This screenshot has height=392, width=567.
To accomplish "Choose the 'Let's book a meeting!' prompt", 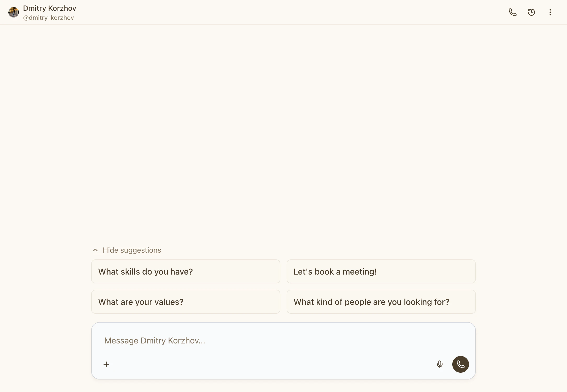I will [381, 271].
